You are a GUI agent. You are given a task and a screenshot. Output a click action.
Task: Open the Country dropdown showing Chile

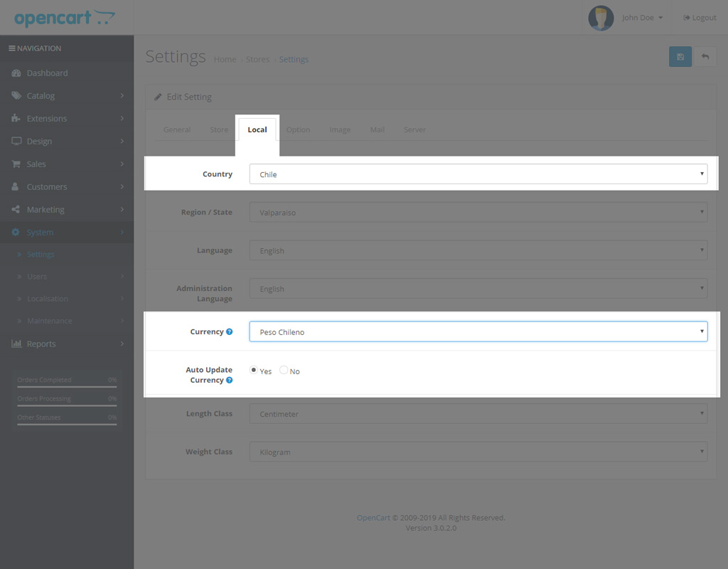click(478, 174)
